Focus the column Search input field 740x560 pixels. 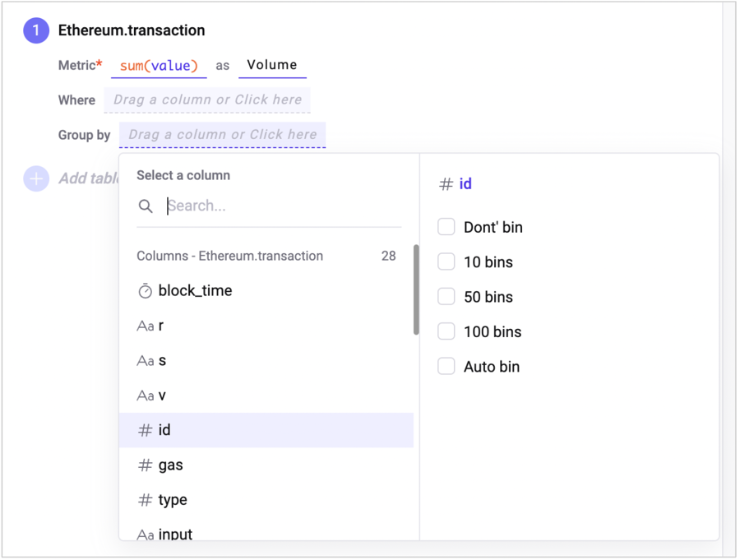(280, 206)
